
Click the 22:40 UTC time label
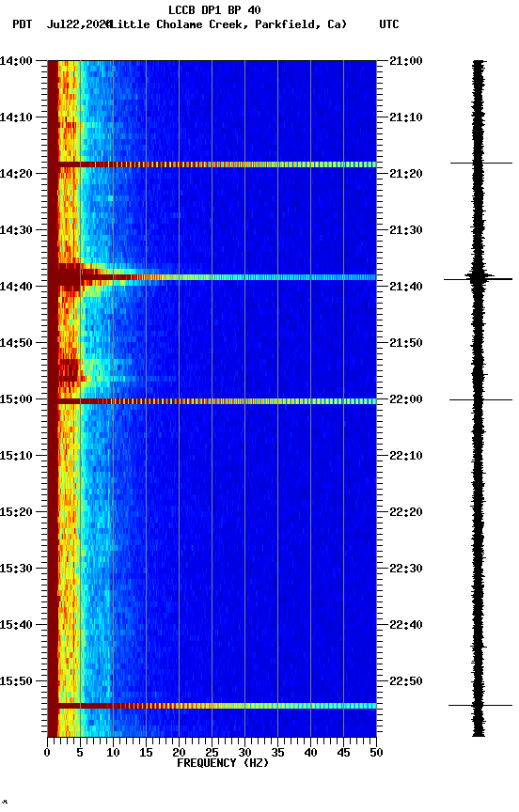tap(406, 626)
